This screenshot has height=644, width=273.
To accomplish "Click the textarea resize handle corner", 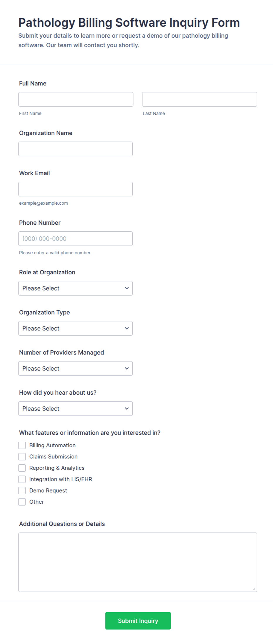I will coord(254,589).
